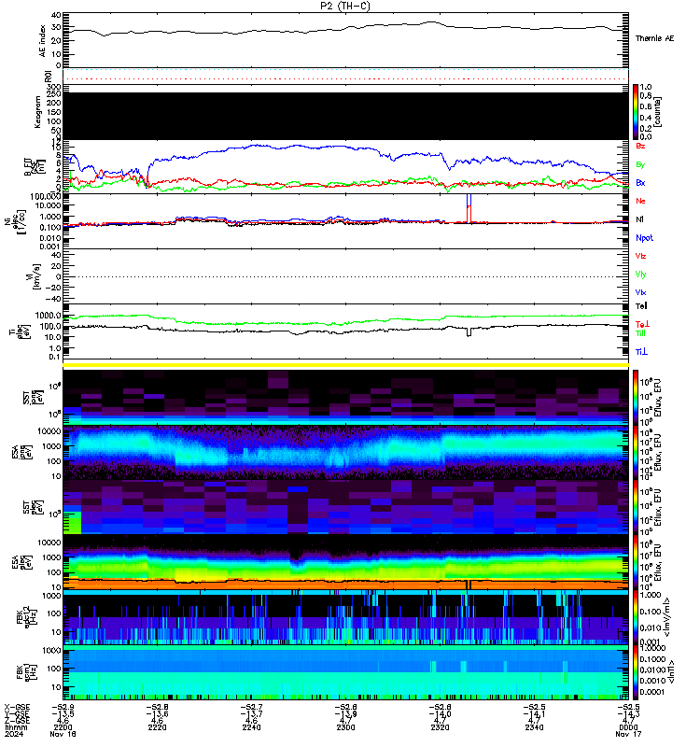
Task: Click the density spike in Ni panel
Action: (469, 208)
